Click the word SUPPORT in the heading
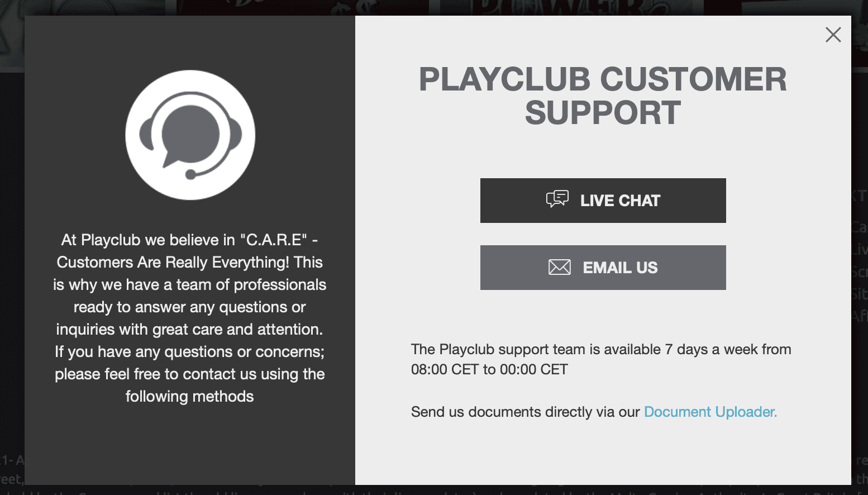This screenshot has width=868, height=495. point(603,113)
